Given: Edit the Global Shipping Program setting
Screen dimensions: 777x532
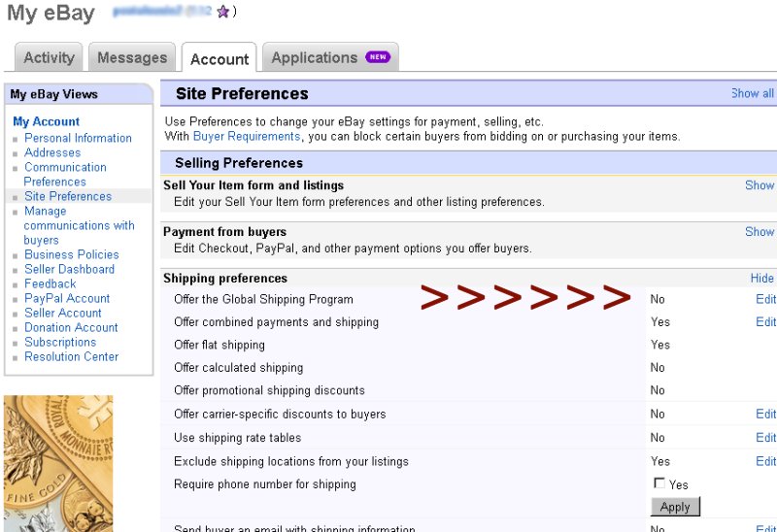Looking at the screenshot, I should pyautogui.click(x=765, y=300).
